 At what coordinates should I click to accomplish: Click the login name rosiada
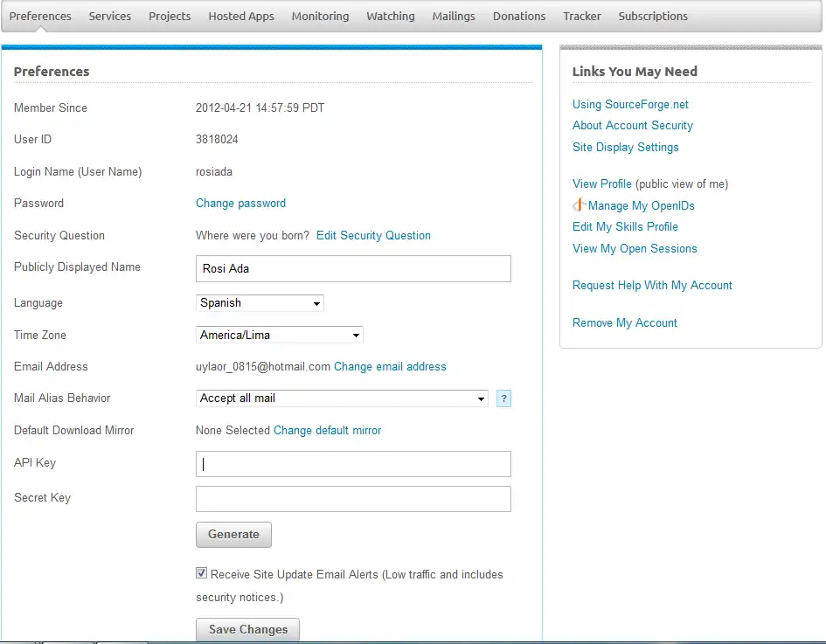(x=214, y=171)
